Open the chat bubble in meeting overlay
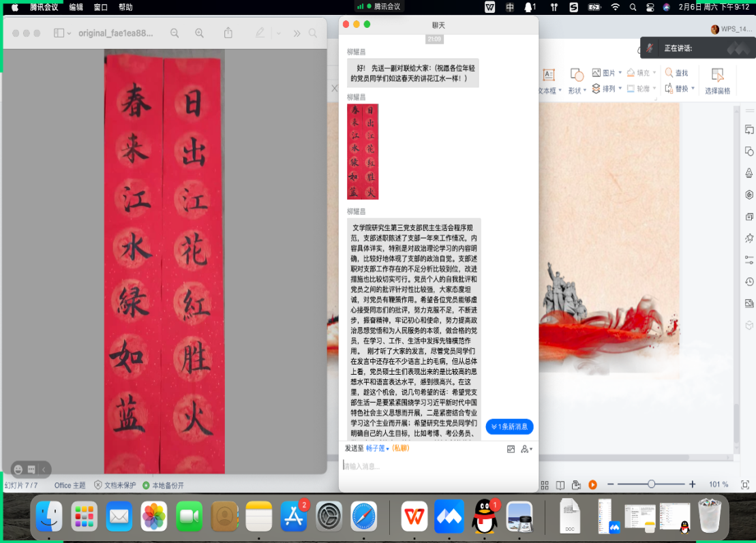Viewport: 756px width, 543px height. [31, 469]
